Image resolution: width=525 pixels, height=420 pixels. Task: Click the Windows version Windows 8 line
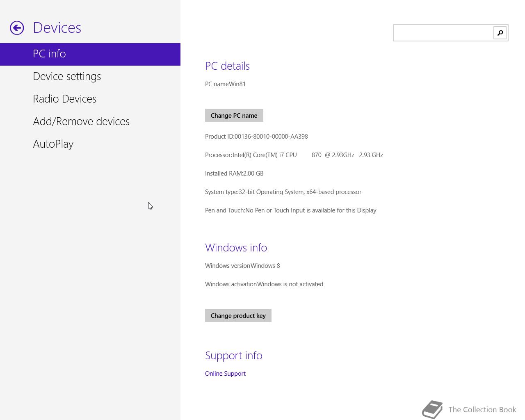tap(242, 265)
